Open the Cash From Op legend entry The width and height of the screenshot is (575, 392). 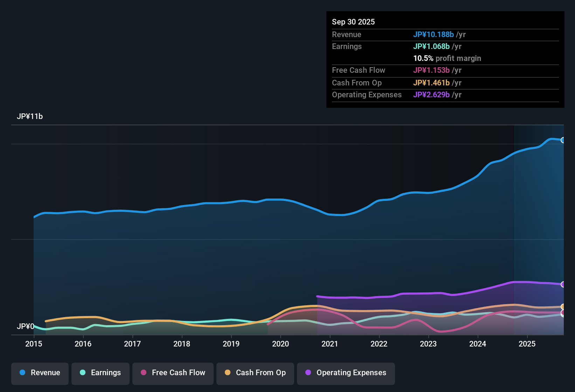click(255, 373)
